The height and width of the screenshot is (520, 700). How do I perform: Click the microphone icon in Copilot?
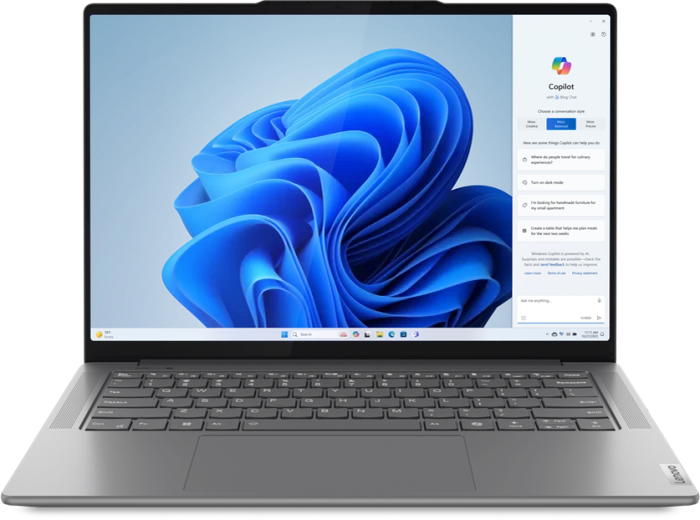pos(600,300)
